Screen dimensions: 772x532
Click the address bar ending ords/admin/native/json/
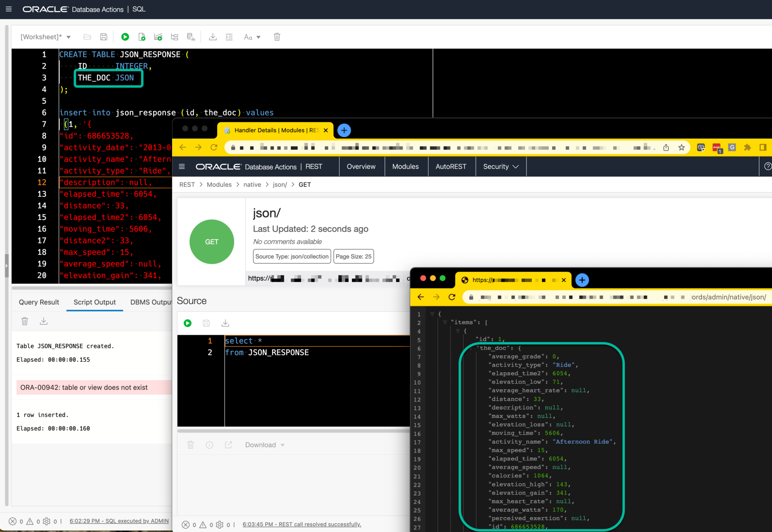618,297
